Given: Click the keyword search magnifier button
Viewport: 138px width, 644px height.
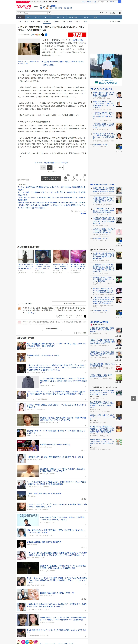Looking at the screenshot, I should pos(49,13).
